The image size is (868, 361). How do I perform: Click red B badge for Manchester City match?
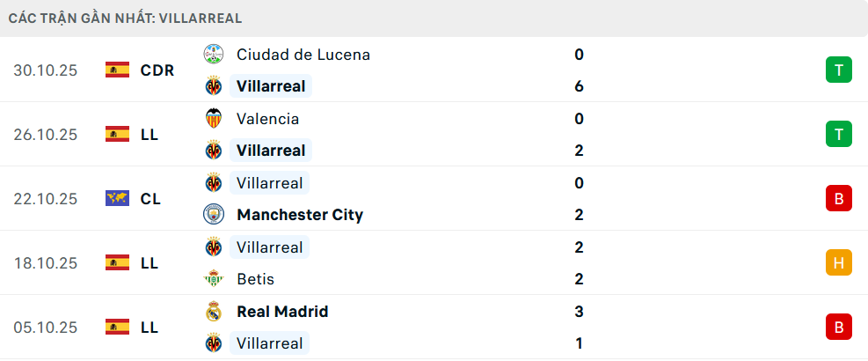[839, 199]
